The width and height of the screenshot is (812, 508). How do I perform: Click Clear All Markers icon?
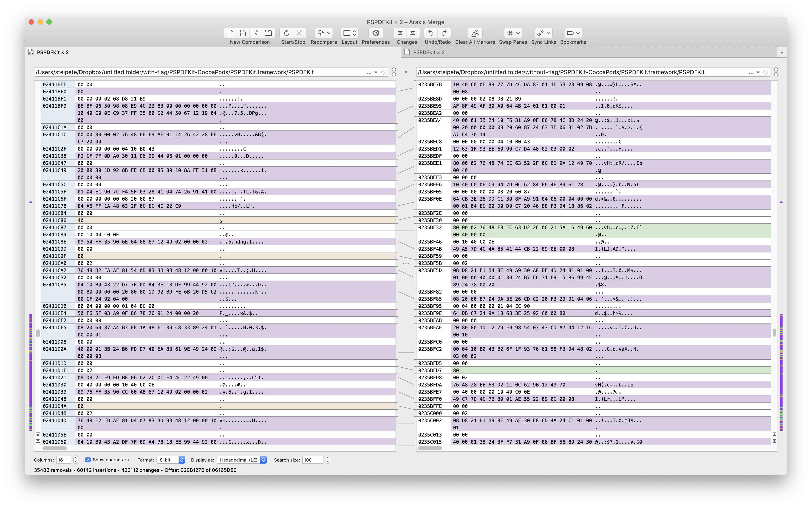point(475,33)
